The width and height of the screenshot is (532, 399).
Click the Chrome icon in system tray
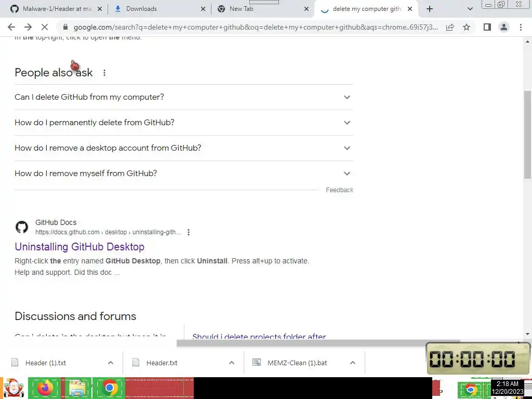(470, 389)
